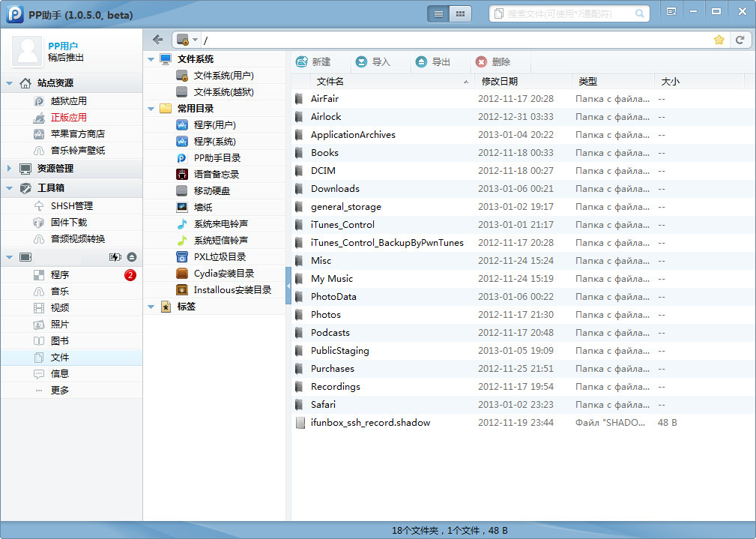Click the eject device icon in sidebar
Viewport: 756px width, 539px height.
coord(132,257)
